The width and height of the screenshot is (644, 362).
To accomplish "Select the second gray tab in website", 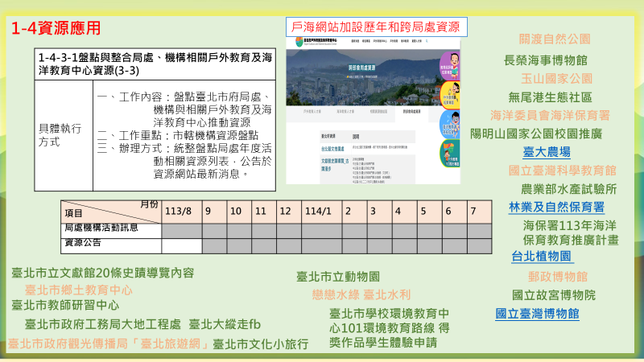I will (x=345, y=112).
